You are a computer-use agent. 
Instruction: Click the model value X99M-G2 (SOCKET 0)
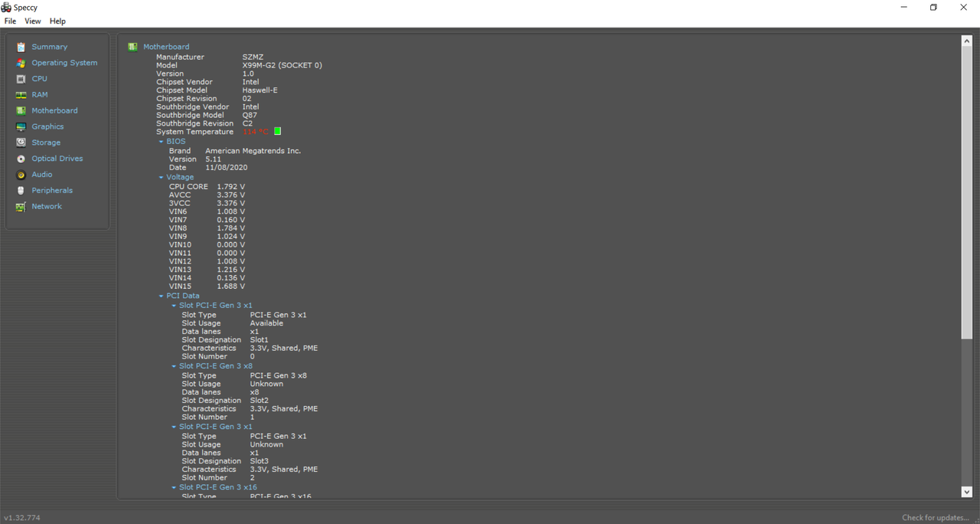[282, 65]
